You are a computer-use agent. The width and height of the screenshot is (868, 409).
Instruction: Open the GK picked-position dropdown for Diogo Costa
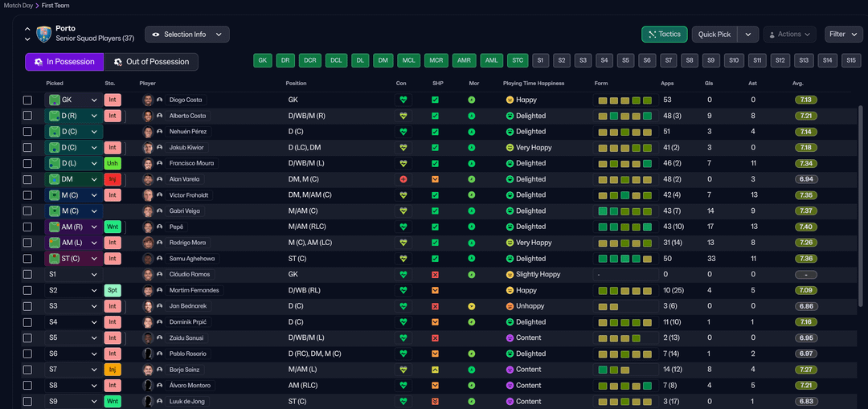coord(73,100)
